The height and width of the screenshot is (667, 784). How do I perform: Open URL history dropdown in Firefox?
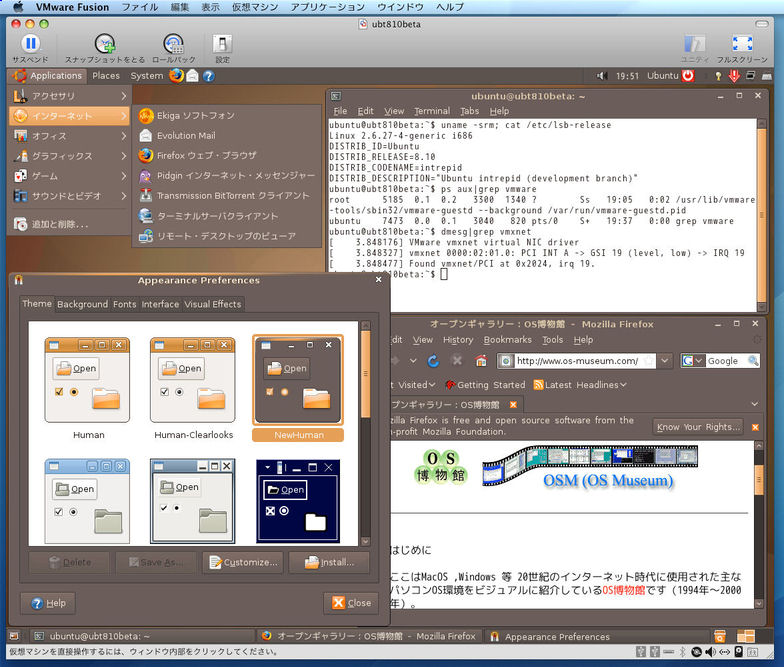pos(664,360)
